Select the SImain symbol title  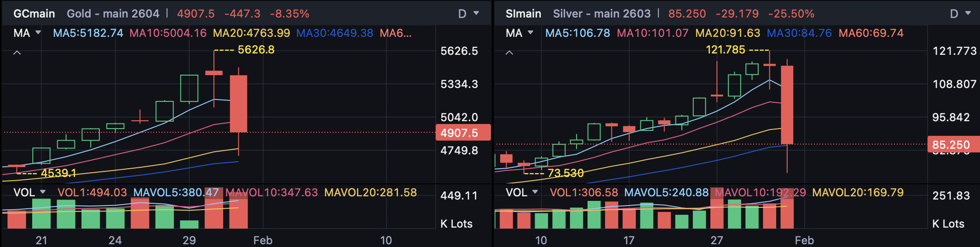523,14
